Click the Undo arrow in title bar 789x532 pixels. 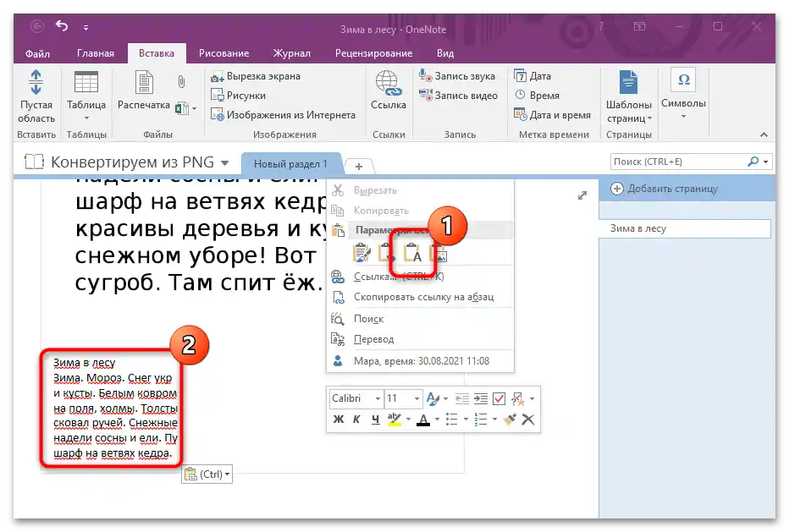click(62, 25)
